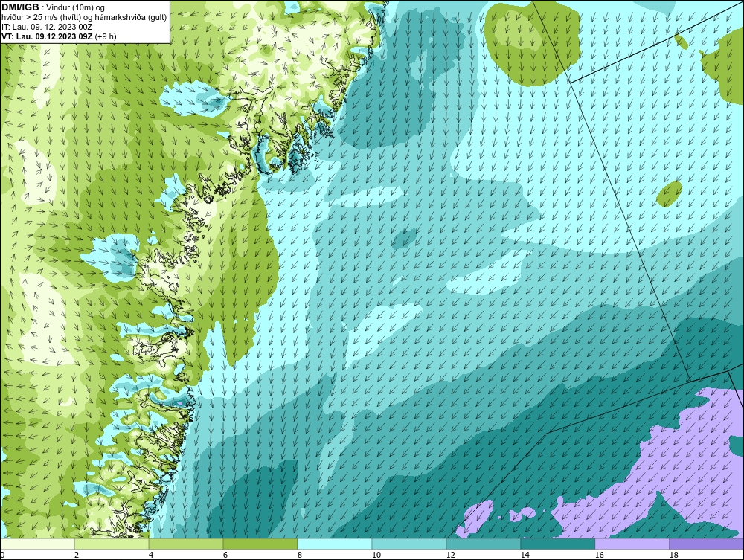744x560 pixels.
Task: Pick the 16–18 m/s light purple legend swatch
Action: coord(632,544)
